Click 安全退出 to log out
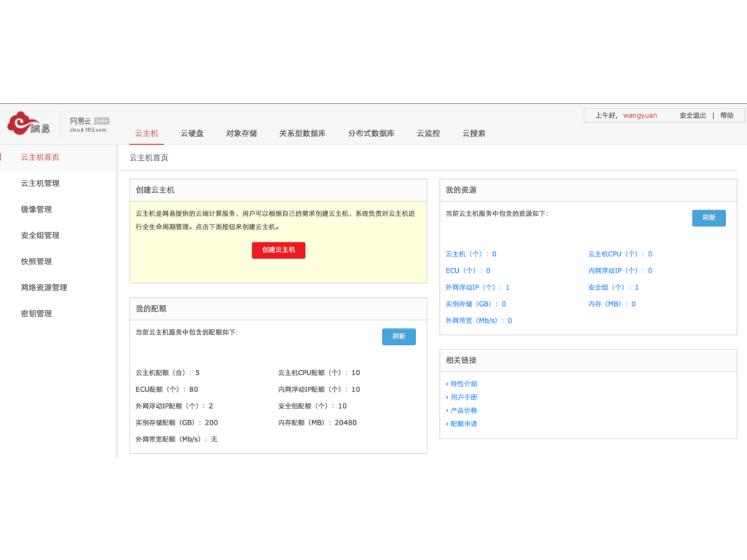 coord(692,115)
